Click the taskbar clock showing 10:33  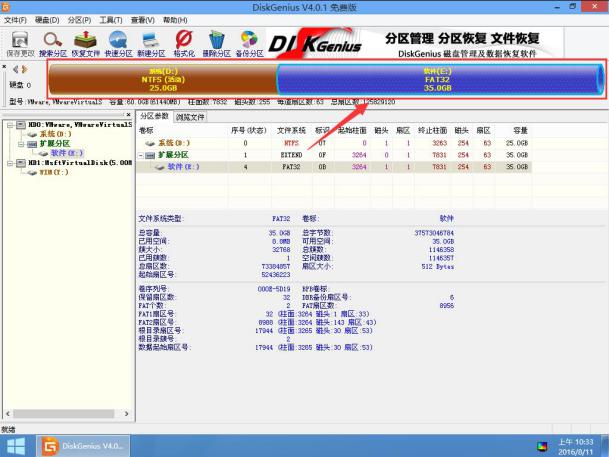click(x=576, y=447)
